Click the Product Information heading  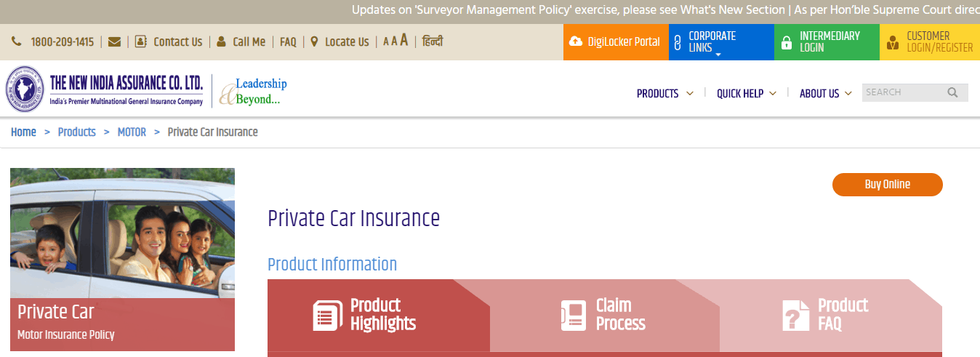[332, 264]
